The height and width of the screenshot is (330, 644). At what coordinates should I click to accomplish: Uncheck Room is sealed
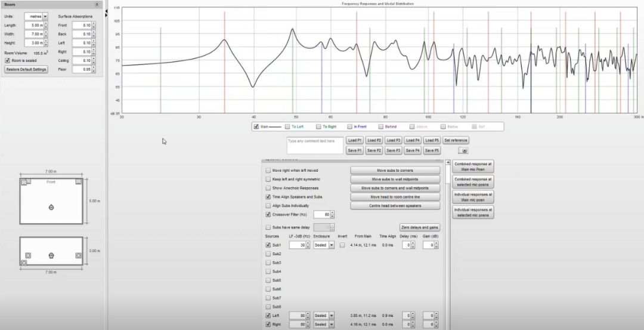tap(7, 60)
